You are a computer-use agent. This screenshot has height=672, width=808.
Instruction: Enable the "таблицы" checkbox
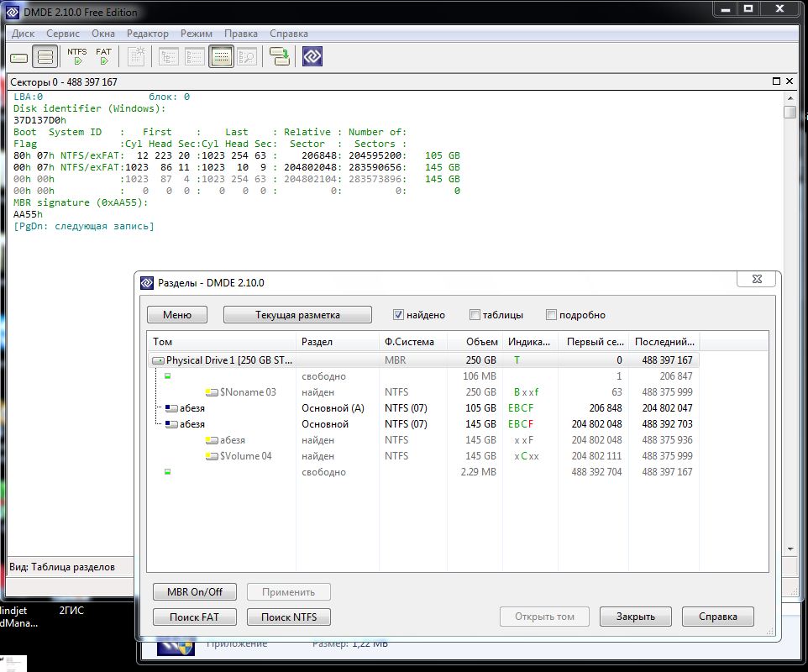tap(475, 315)
